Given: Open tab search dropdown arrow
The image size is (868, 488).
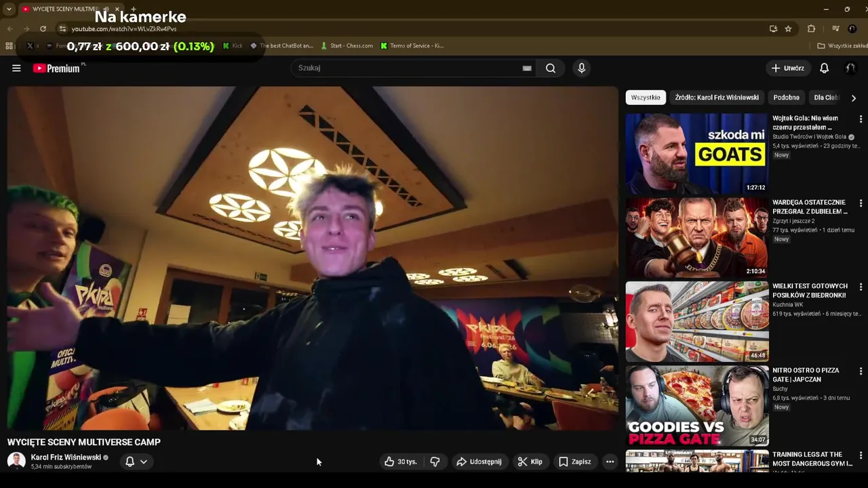Looking at the screenshot, I should [9, 9].
